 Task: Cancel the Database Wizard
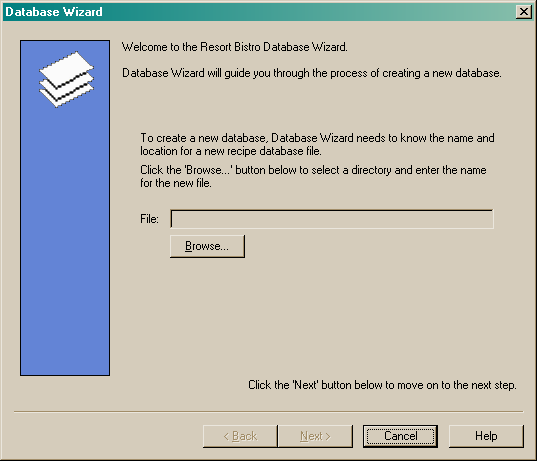[x=400, y=436]
